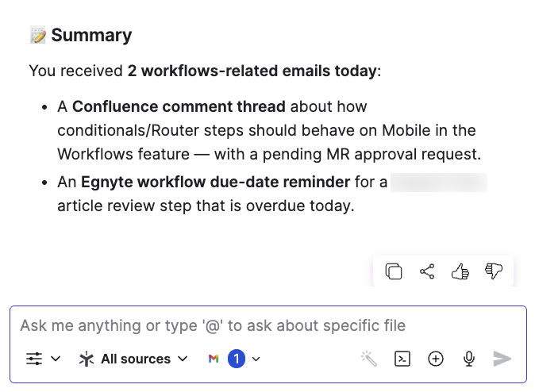The image size is (535, 392).
Task: Click the blue badge showing 1
Action: coord(236,359)
